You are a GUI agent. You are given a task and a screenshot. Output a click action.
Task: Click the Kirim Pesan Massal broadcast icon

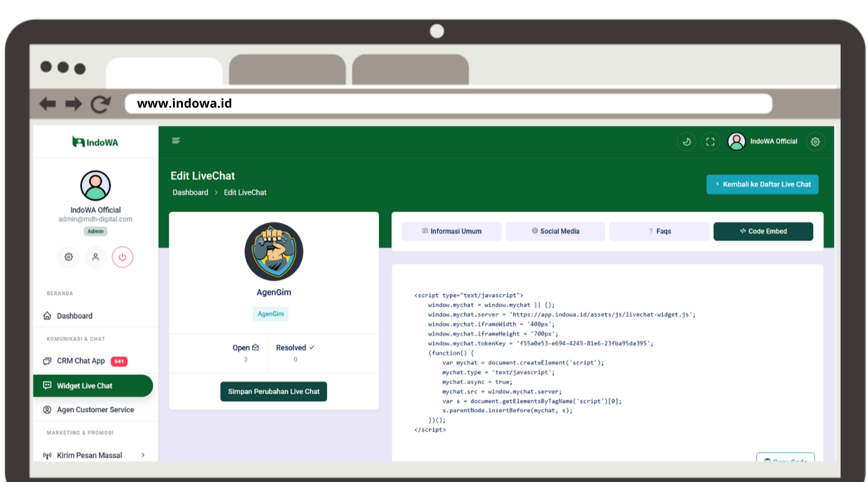47,455
